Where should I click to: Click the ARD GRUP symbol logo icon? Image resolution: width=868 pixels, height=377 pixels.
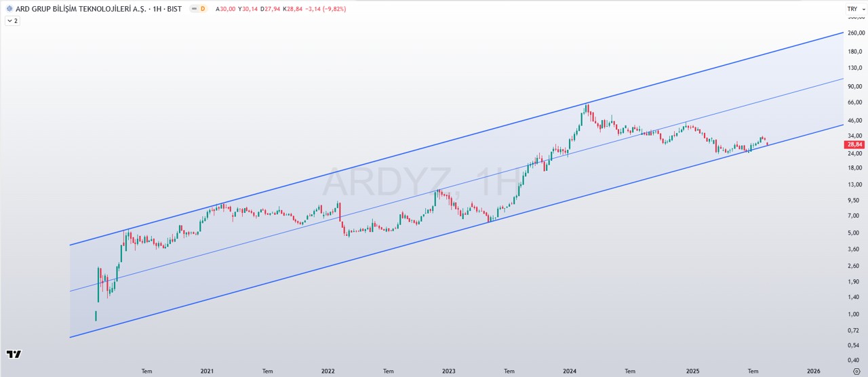pyautogui.click(x=9, y=9)
